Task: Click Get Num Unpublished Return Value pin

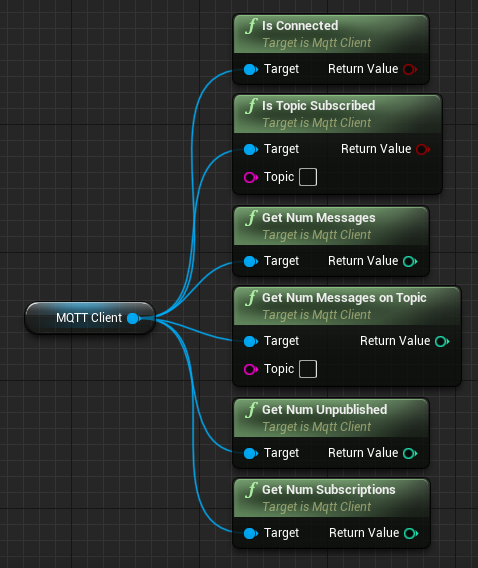Action: pyautogui.click(x=410, y=453)
